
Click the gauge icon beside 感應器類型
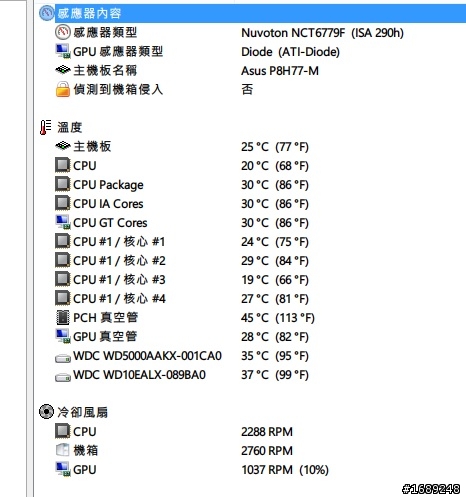coord(63,32)
